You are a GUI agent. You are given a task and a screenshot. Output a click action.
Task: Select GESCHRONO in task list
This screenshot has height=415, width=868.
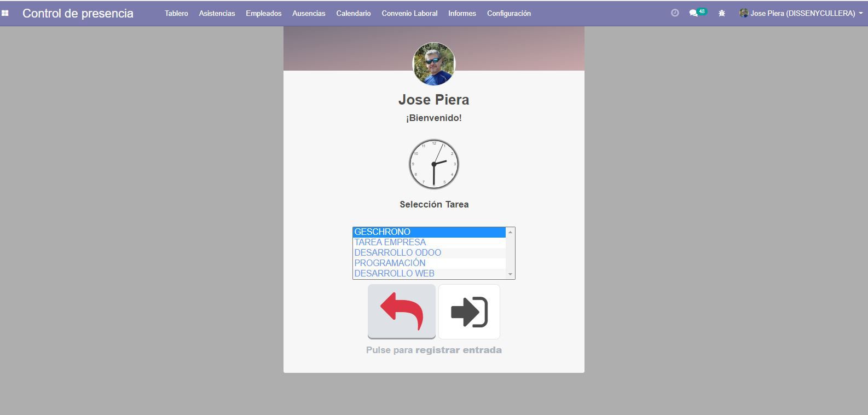382,232
